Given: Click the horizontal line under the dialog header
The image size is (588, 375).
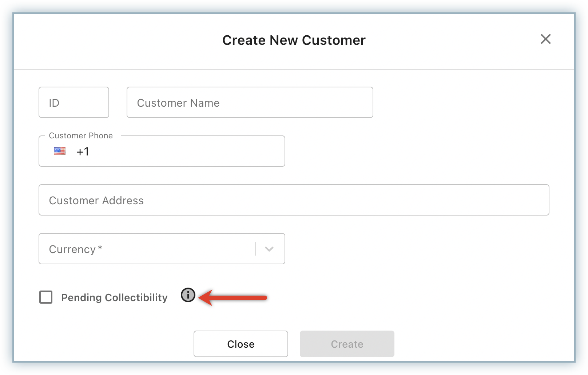Looking at the screenshot, I should tap(294, 69).
